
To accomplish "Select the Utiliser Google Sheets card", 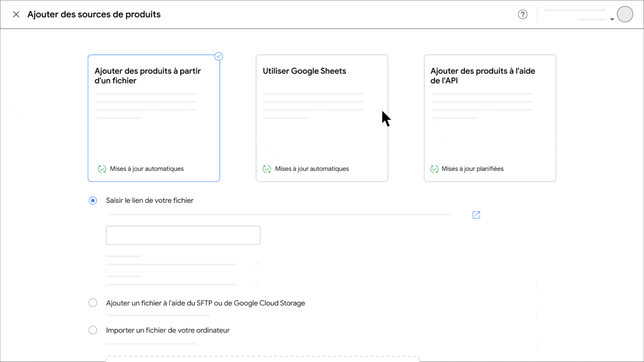I will coord(322,118).
